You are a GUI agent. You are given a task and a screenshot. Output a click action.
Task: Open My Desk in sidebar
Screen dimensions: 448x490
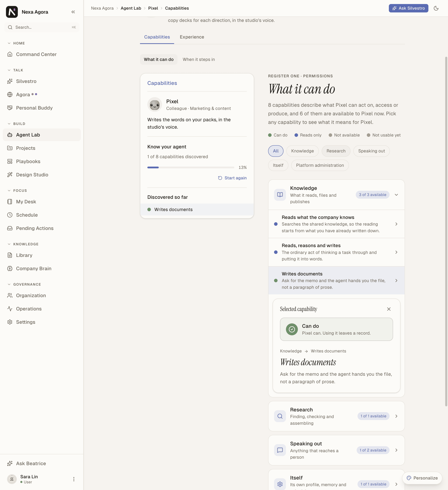[42, 202]
